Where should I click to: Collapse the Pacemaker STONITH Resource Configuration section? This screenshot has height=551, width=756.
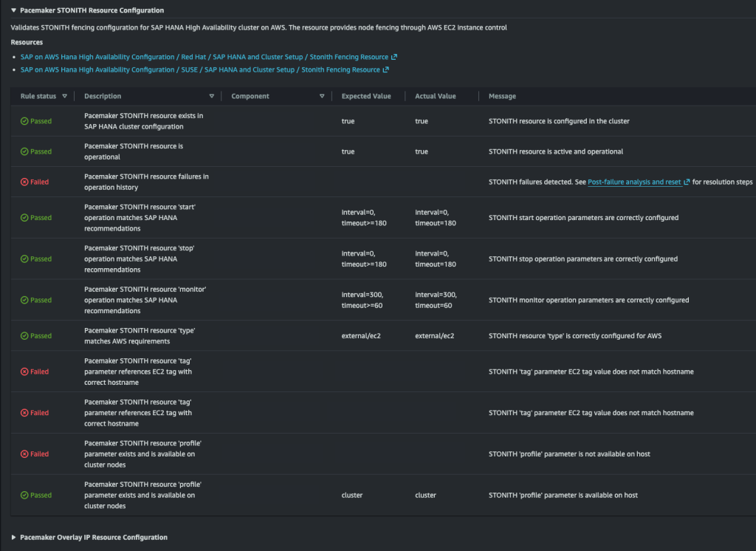14,10
